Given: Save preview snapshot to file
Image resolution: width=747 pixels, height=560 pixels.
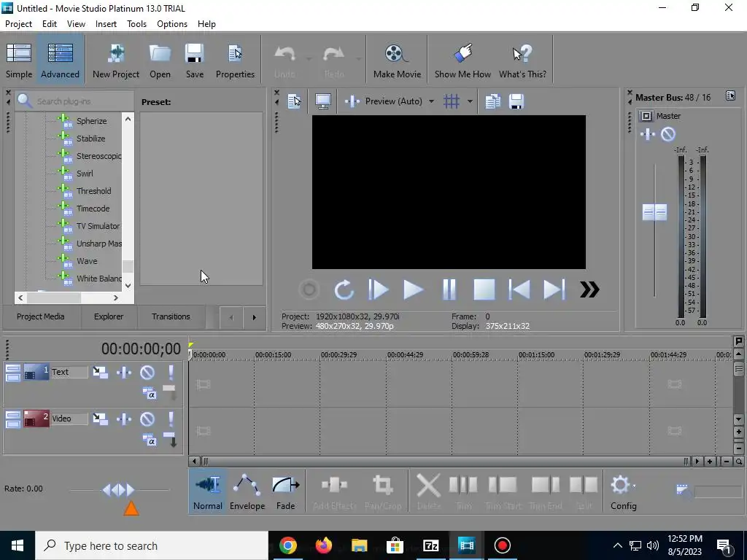Looking at the screenshot, I should click(x=516, y=101).
